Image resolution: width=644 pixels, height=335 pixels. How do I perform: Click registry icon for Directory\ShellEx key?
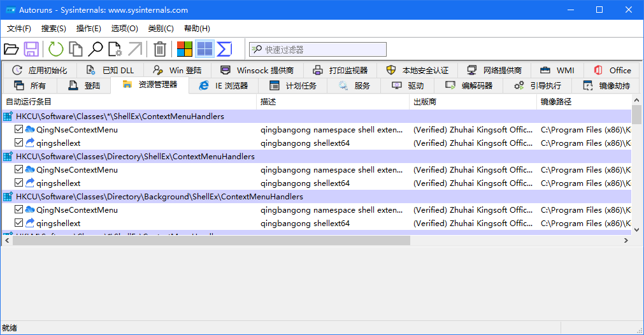click(x=8, y=157)
